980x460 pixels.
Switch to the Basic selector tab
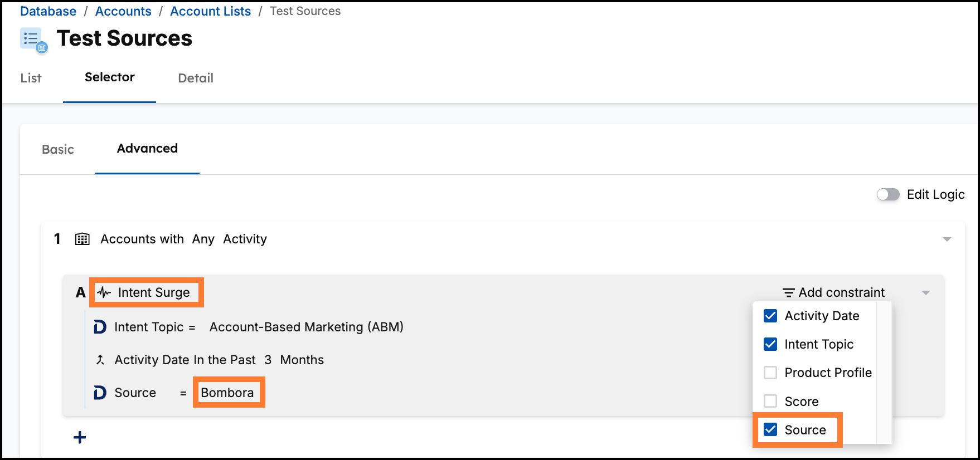(58, 149)
